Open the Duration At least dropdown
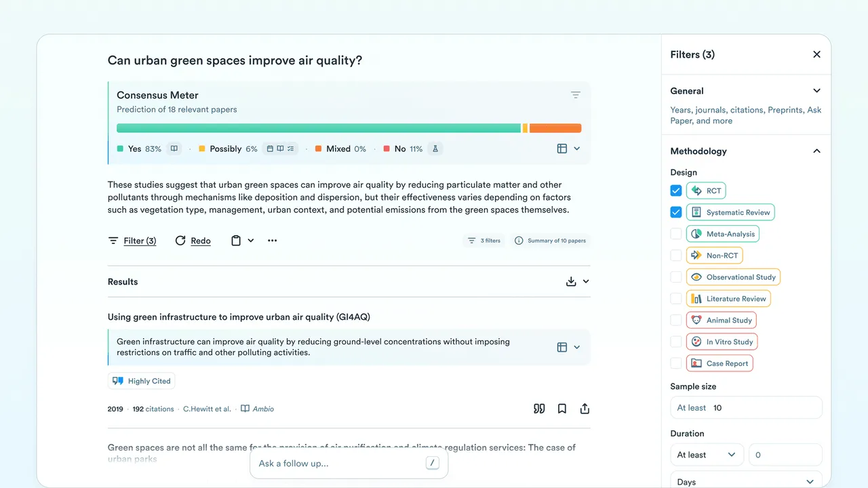This screenshot has width=868, height=488. click(707, 455)
